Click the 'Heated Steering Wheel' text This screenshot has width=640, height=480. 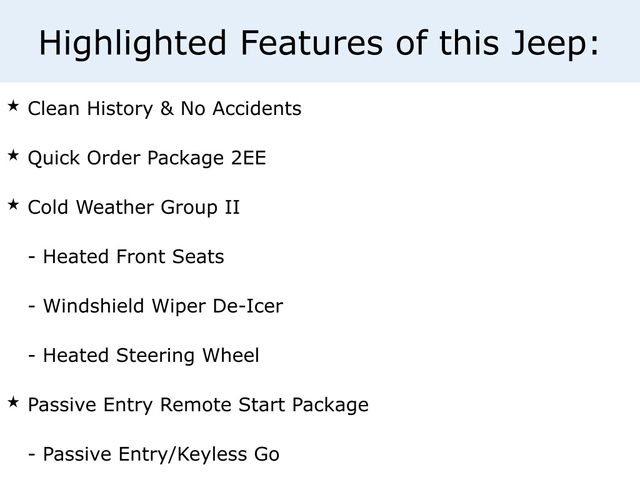(150, 355)
